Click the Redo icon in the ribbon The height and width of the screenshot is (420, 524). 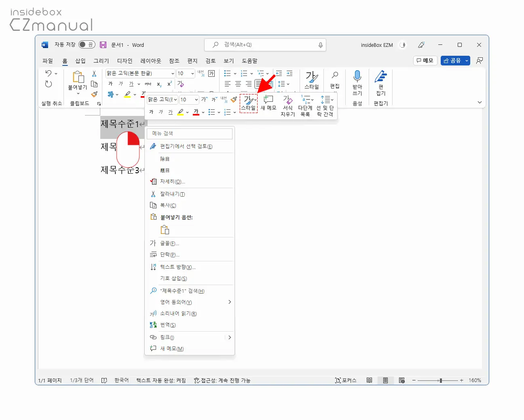pos(49,84)
